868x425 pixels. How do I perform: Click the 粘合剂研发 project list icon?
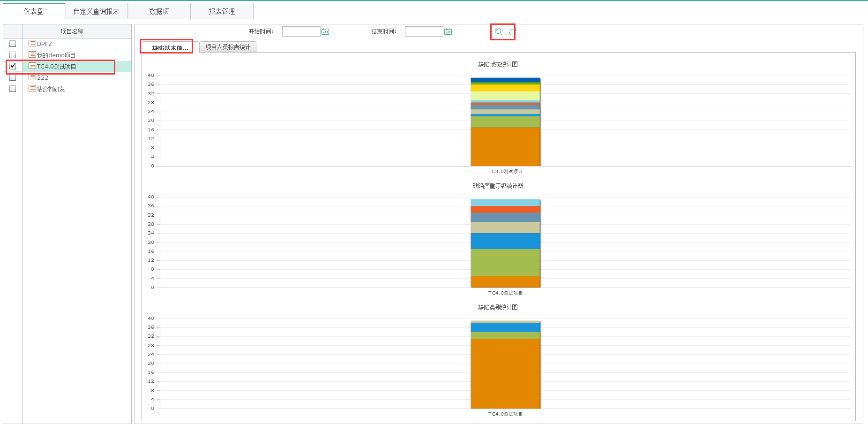click(x=32, y=89)
